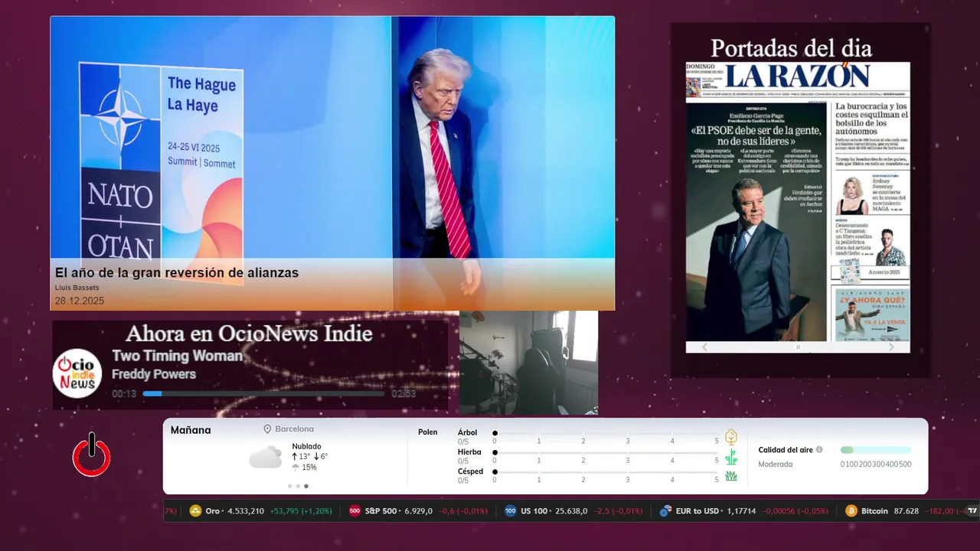Click the red power button icon
Screen dimensions: 980x551
(x=92, y=455)
